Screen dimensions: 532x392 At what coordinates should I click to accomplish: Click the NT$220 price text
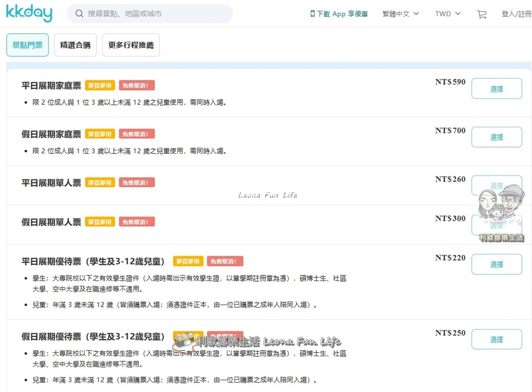pos(450,258)
